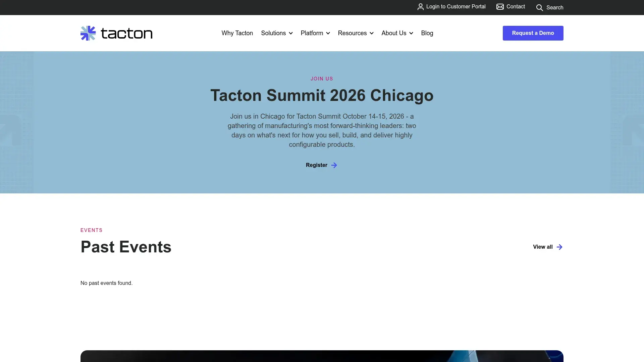Expand the About Us dropdown chevron
The height and width of the screenshot is (362, 644).
(411, 33)
